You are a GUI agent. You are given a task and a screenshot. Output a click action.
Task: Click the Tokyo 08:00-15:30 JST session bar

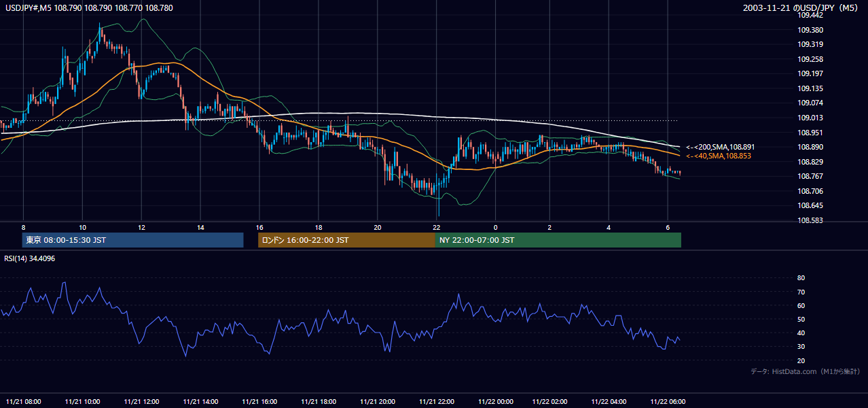[132, 240]
